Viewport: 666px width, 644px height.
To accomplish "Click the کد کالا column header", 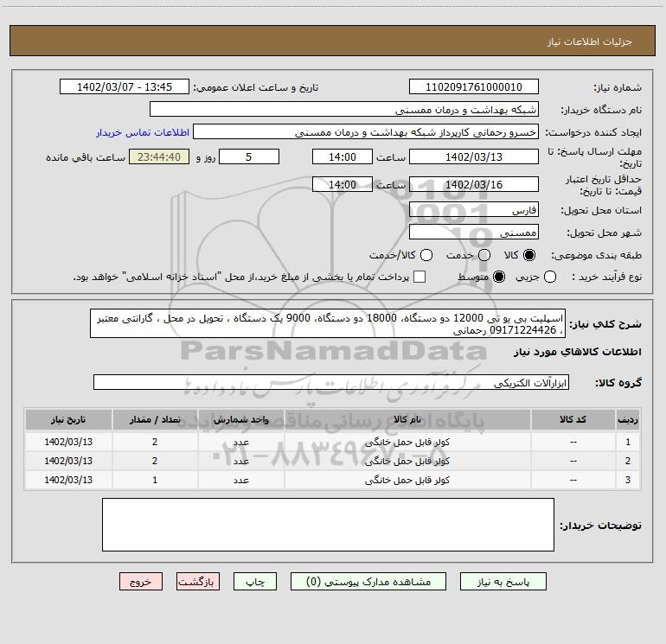I will tap(573, 420).
